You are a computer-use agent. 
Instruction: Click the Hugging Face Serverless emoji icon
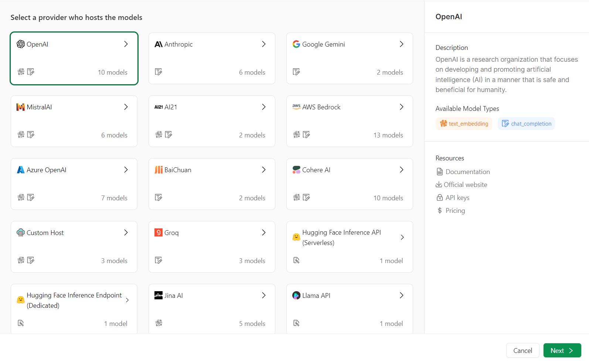point(296,237)
